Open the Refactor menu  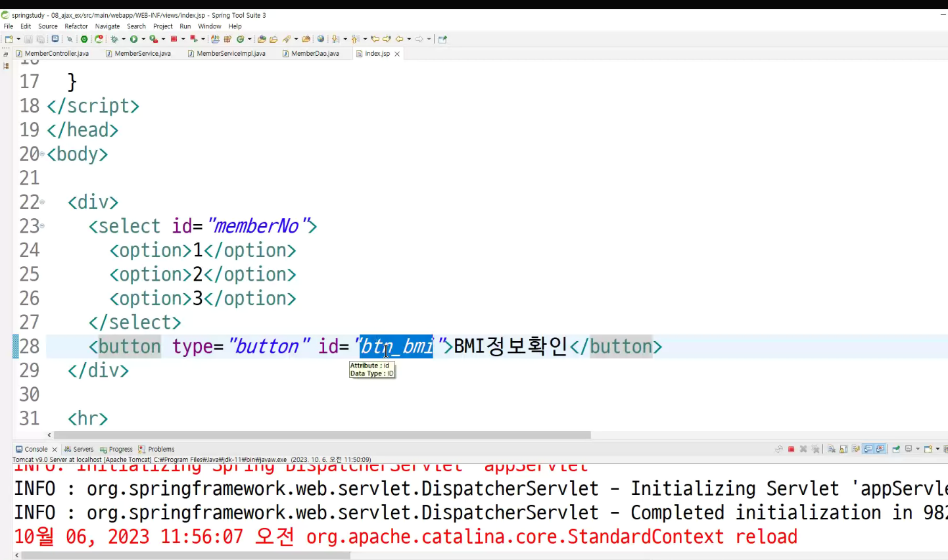coord(76,26)
